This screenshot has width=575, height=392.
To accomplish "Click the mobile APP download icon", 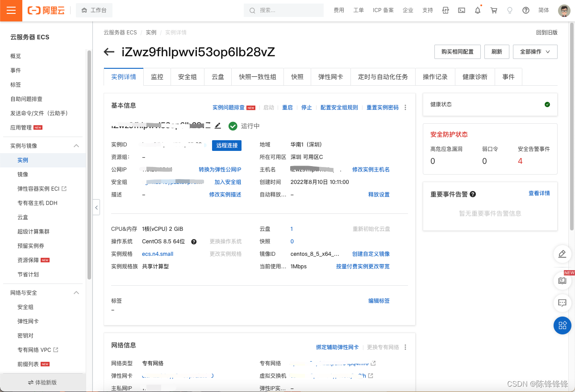I will click(445, 10).
